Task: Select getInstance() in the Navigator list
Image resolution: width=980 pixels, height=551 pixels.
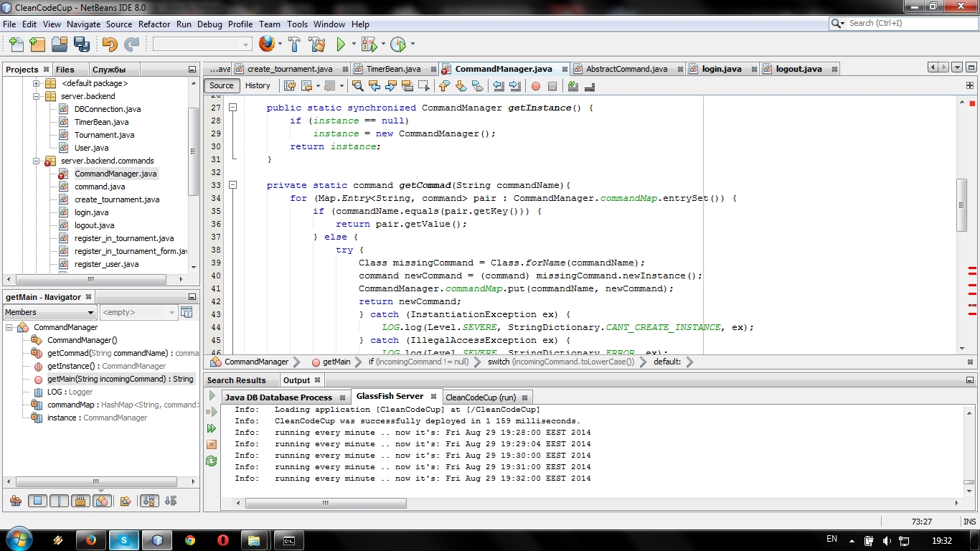Action: (x=72, y=366)
